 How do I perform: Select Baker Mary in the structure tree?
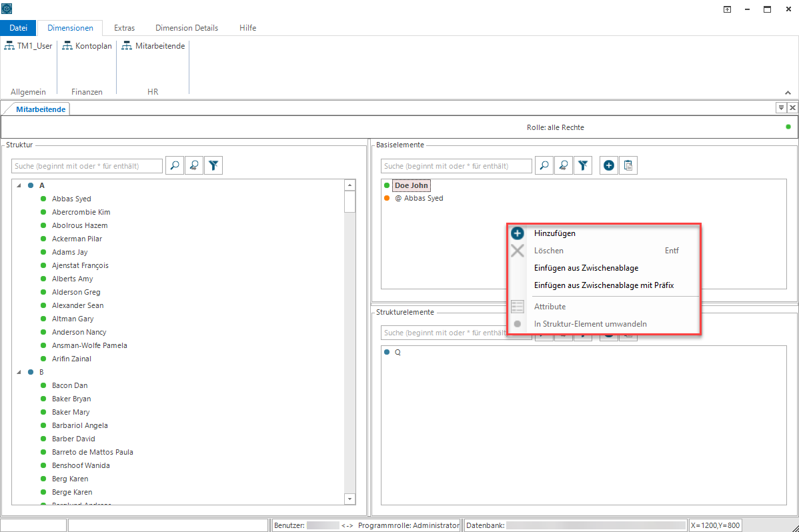71,412
